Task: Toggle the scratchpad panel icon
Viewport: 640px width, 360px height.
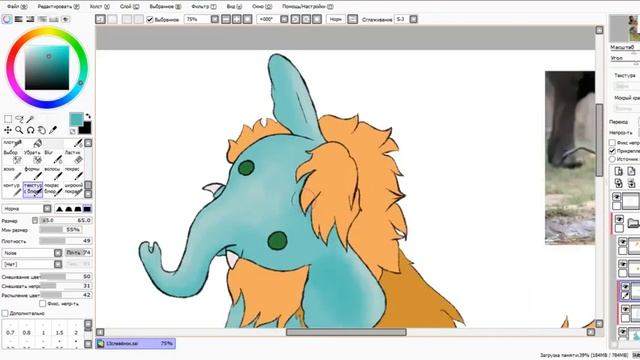Action: pos(65,19)
